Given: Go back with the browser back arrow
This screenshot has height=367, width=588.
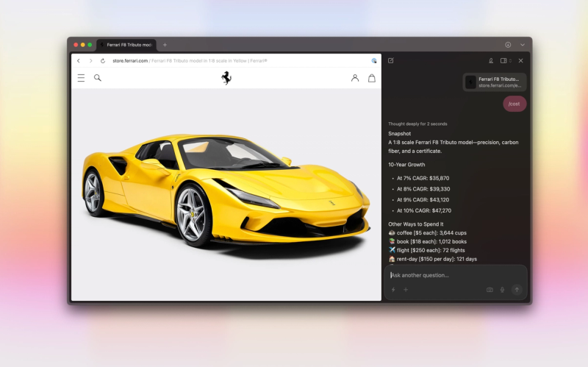Looking at the screenshot, I should click(x=79, y=61).
